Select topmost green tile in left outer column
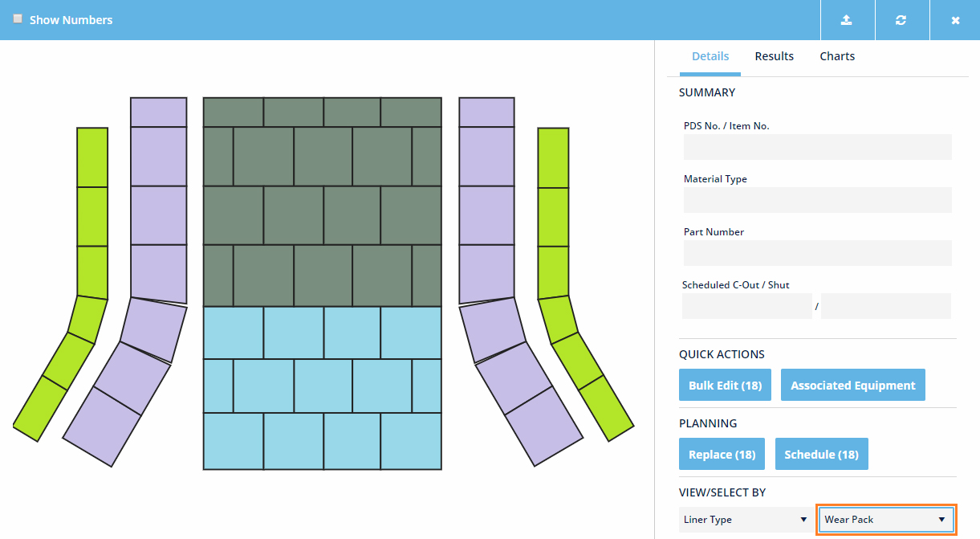Viewport: 980px width, 539px height. point(92,157)
